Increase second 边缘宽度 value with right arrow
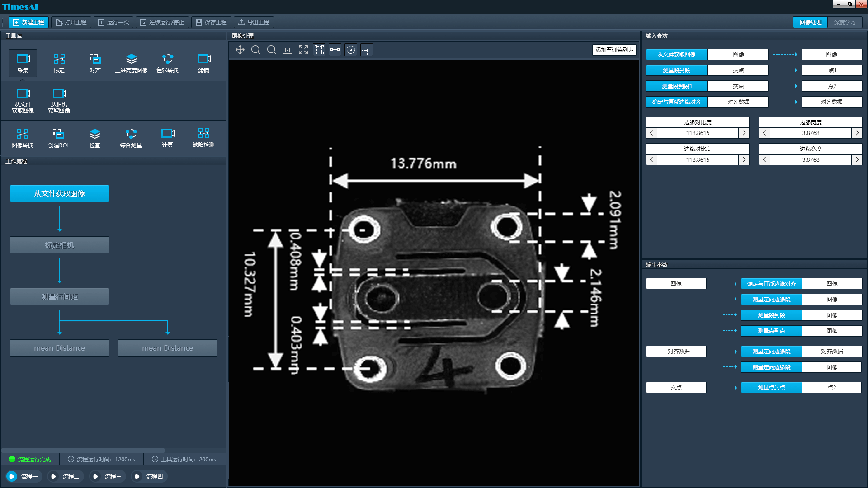The height and width of the screenshot is (488, 868). point(857,160)
